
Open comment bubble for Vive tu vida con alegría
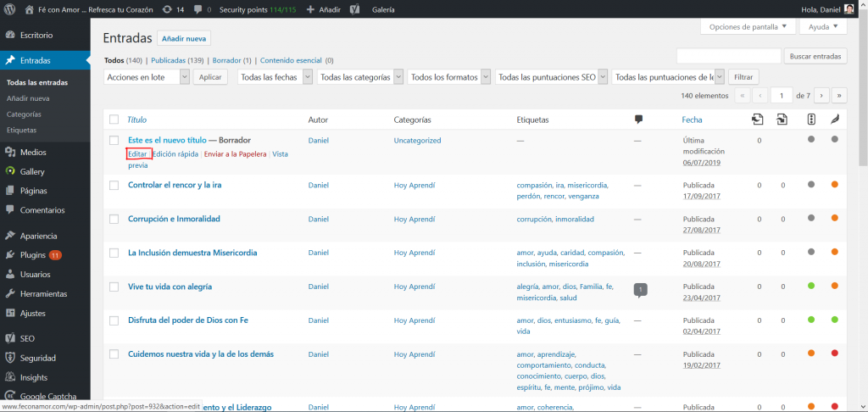pos(641,290)
